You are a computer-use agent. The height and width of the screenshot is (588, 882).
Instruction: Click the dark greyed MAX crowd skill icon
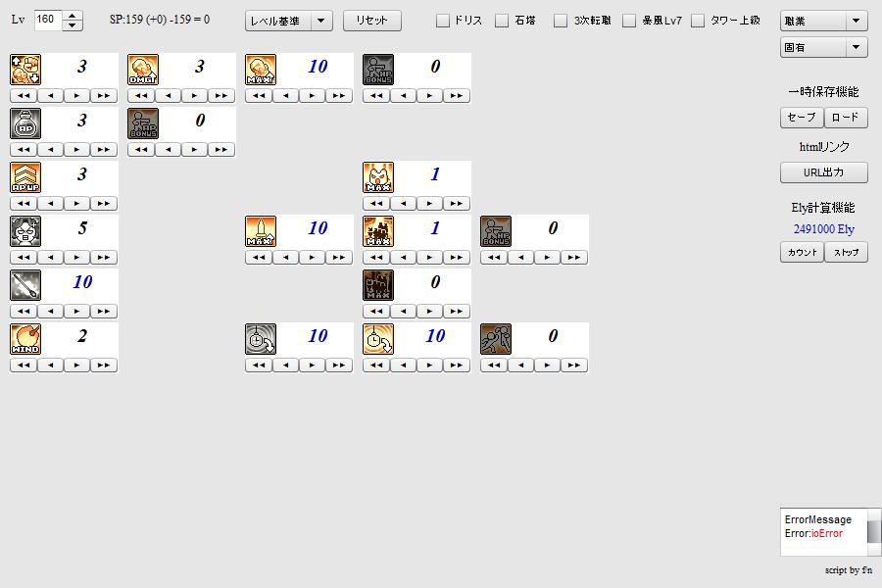click(378, 285)
